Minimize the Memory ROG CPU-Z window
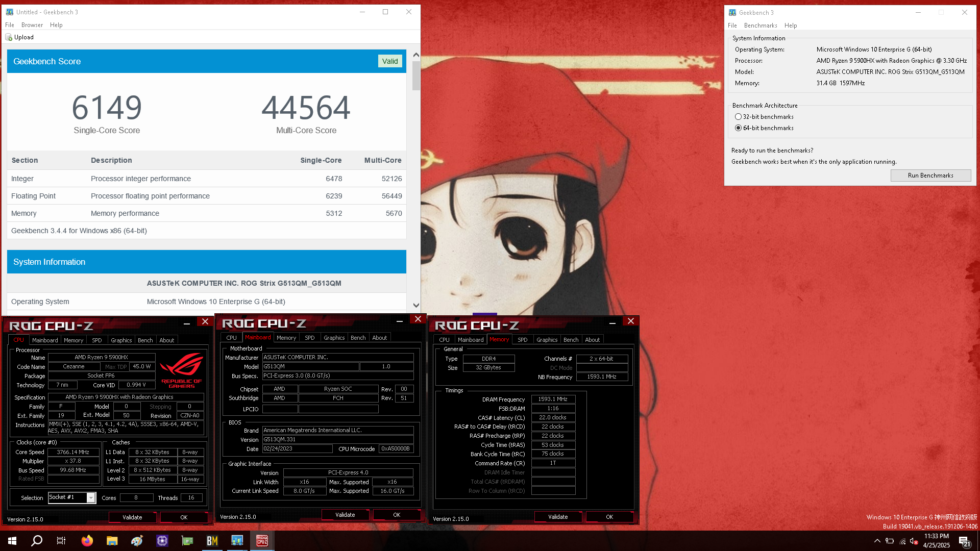 [612, 322]
